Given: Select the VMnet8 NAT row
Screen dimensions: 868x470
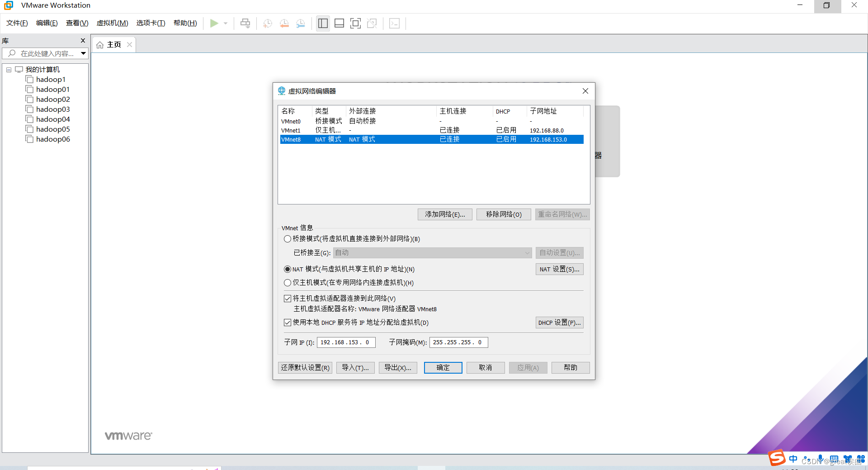Looking at the screenshot, I should (432, 139).
